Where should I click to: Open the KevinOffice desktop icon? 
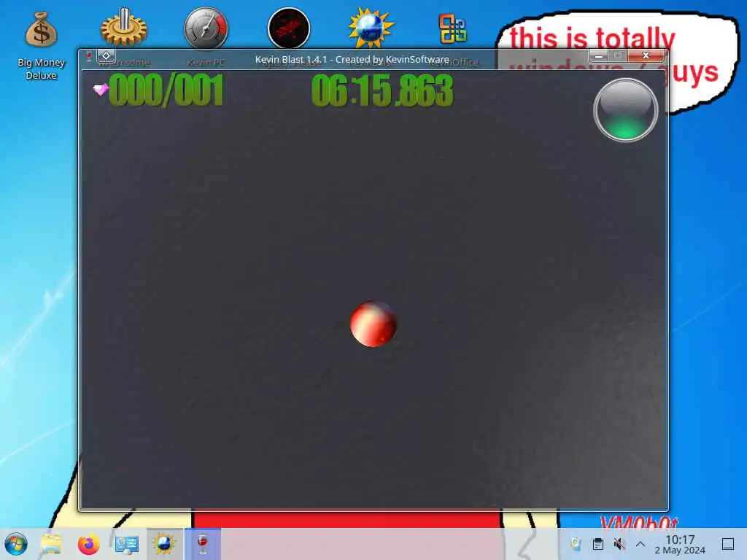pos(453,28)
